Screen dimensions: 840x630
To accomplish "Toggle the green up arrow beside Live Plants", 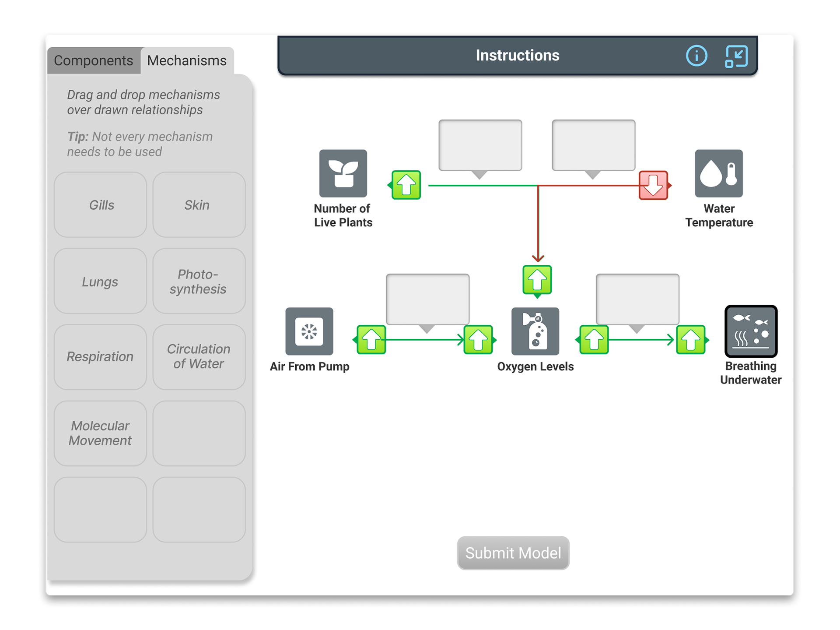I will pyautogui.click(x=406, y=185).
